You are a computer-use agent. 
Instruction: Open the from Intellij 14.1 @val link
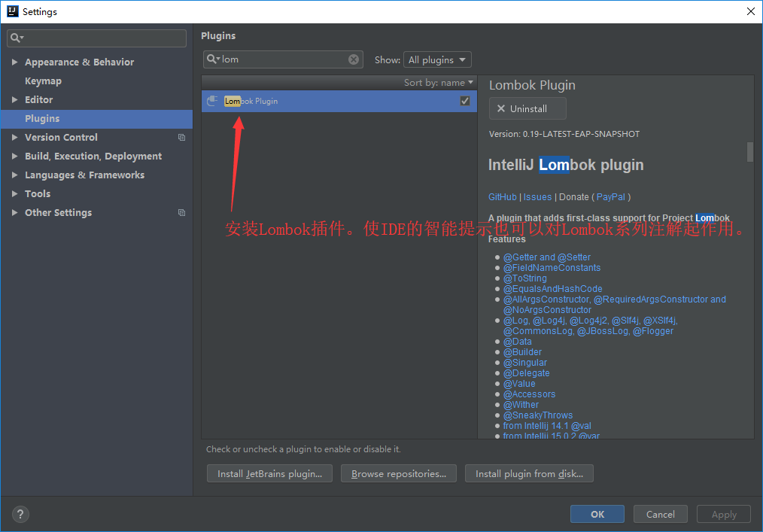pyautogui.click(x=547, y=426)
